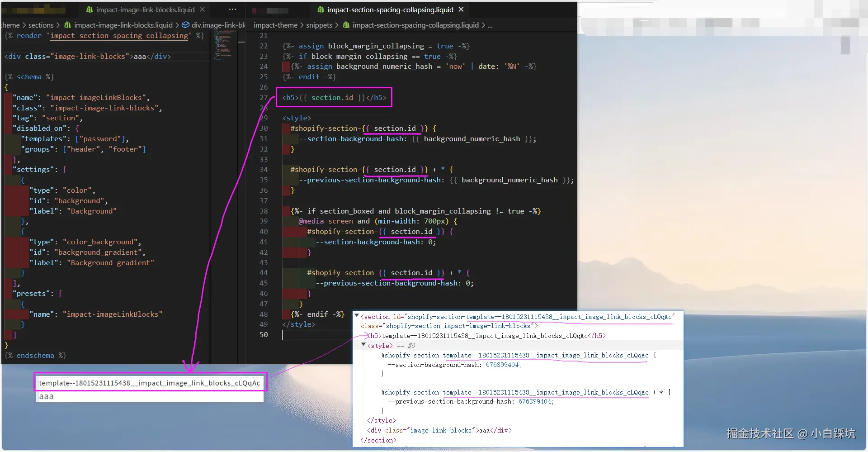The image size is (868, 452).
Task: Click the 'if section_boxed and block_margin_collapsing' line
Action: tap(416, 211)
